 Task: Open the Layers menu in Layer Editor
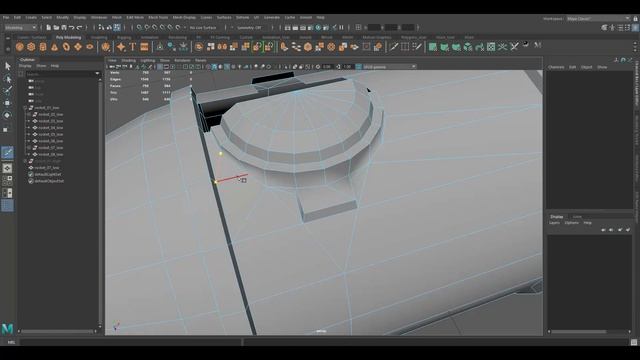[x=554, y=223]
